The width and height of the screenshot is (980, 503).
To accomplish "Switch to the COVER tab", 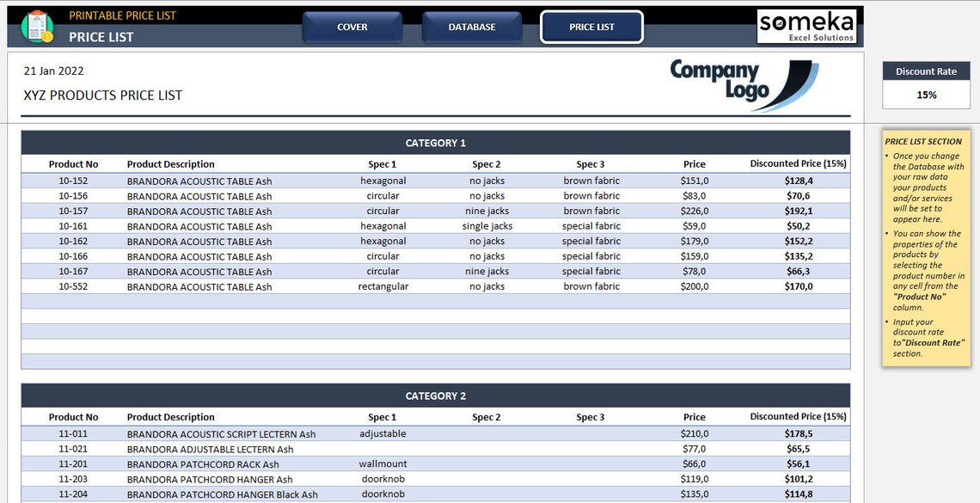I will tap(352, 27).
